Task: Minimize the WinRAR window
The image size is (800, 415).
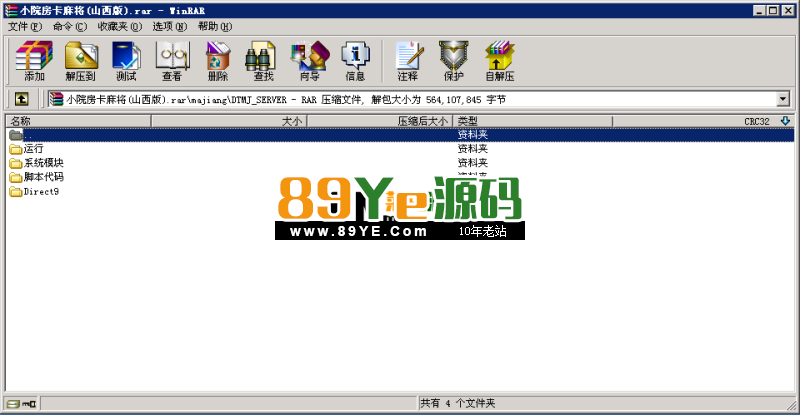Action: (760, 10)
